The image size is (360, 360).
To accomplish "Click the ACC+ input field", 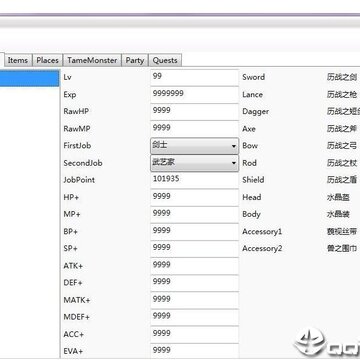I will [195, 334].
